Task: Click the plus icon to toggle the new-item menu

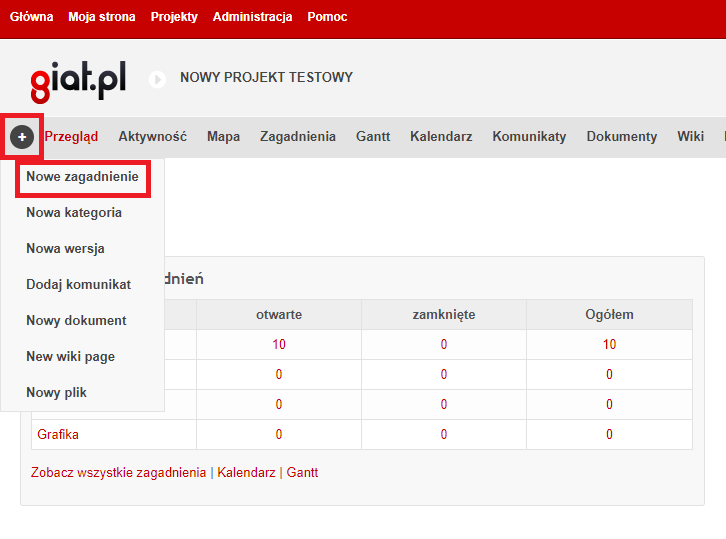Action: [22, 137]
